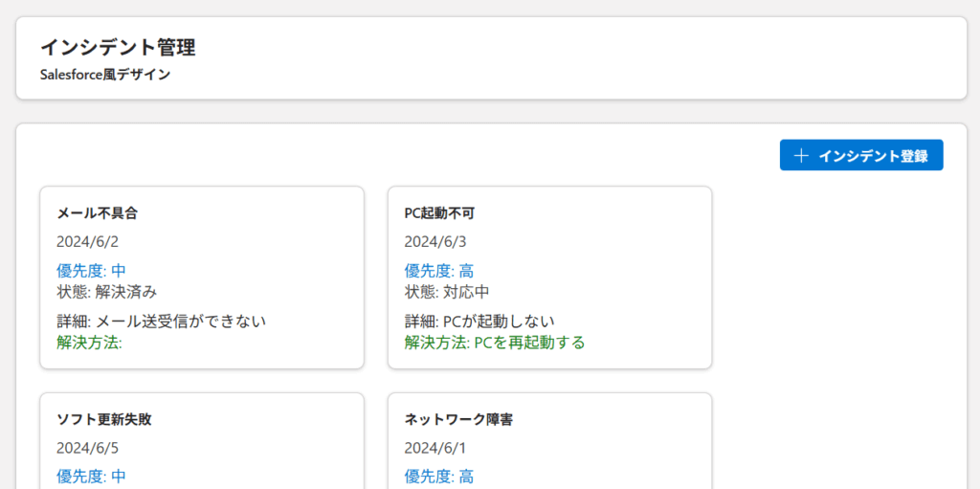980x489 pixels.
Task: Click the empty 解決方法 line in メール不具合 card
Action: (89, 342)
